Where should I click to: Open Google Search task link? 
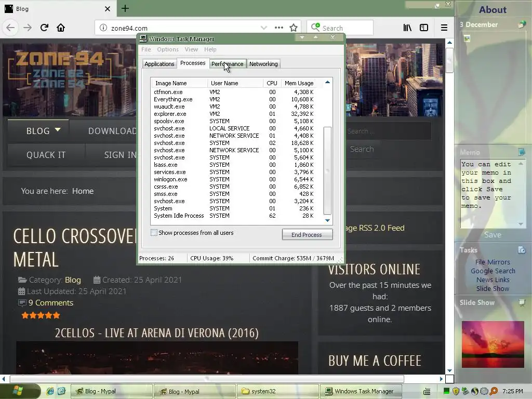(493, 271)
